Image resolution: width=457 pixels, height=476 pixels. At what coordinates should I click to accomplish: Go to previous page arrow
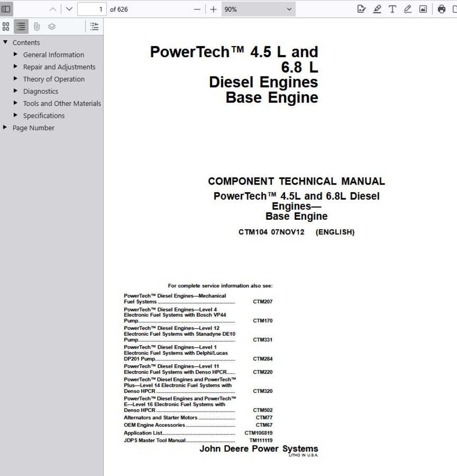tap(53, 9)
